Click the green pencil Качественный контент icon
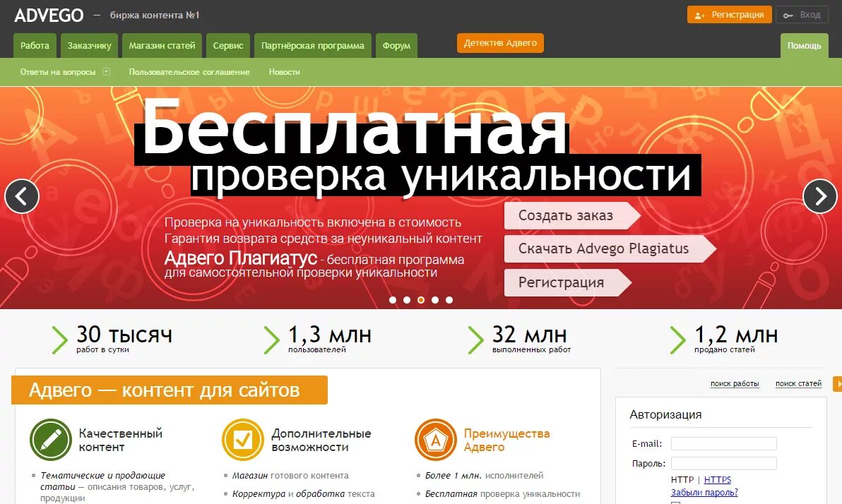Viewport: 842px width, 504px height. tap(51, 440)
